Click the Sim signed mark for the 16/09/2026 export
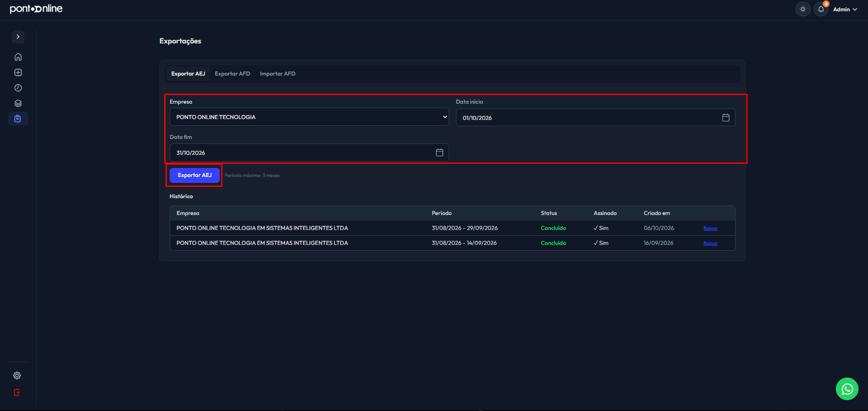Image resolution: width=868 pixels, height=411 pixels. coord(601,243)
